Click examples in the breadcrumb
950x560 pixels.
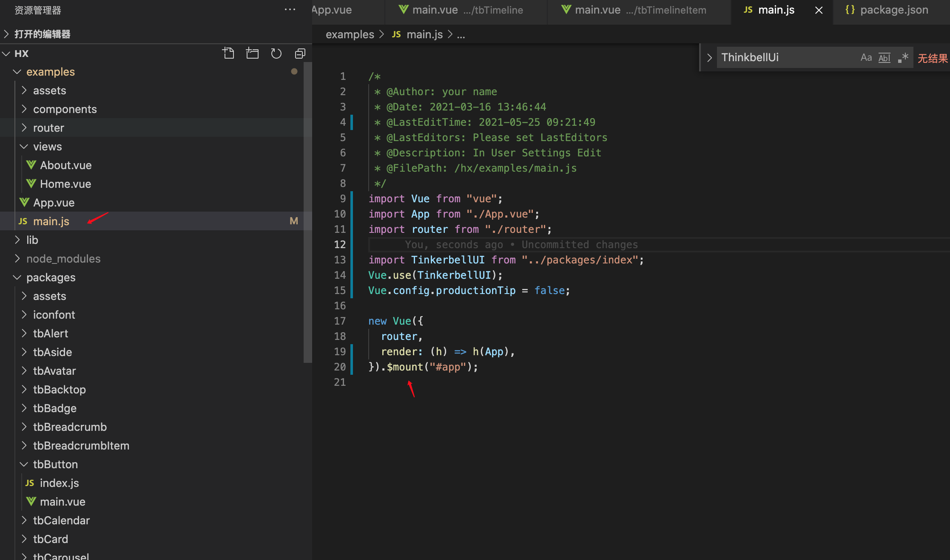click(350, 34)
